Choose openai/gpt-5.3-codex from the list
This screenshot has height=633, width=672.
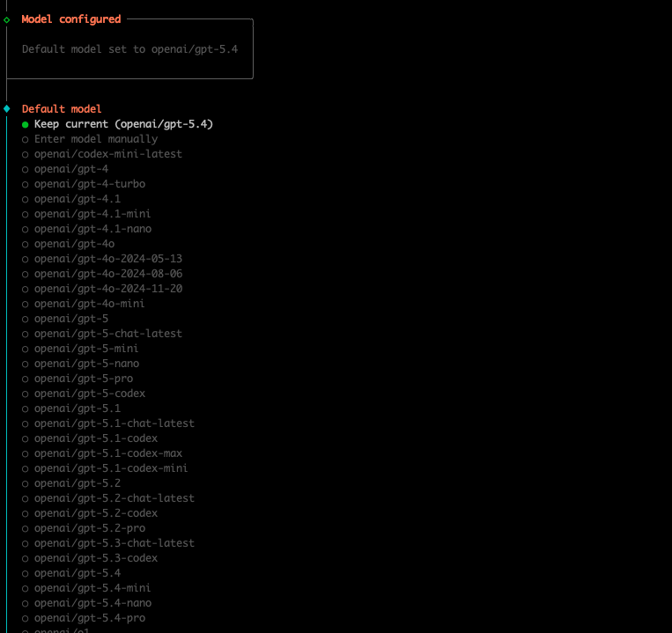click(x=96, y=558)
